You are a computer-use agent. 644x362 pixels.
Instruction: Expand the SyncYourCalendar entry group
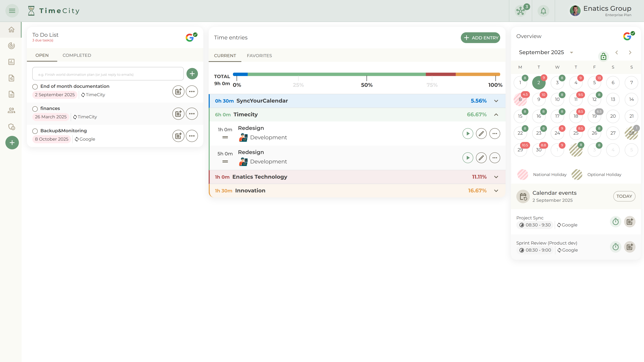(x=496, y=101)
